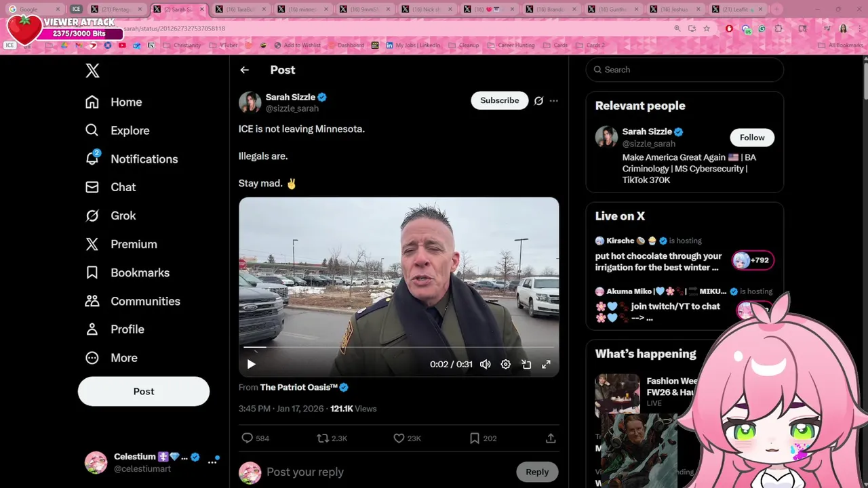Open the Christianity bookmark folder
This screenshot has height=488, width=868.
(182, 45)
